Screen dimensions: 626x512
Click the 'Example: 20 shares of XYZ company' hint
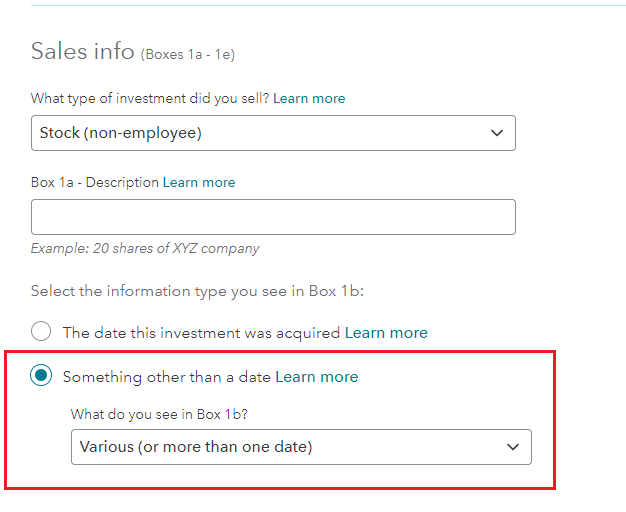(145, 248)
